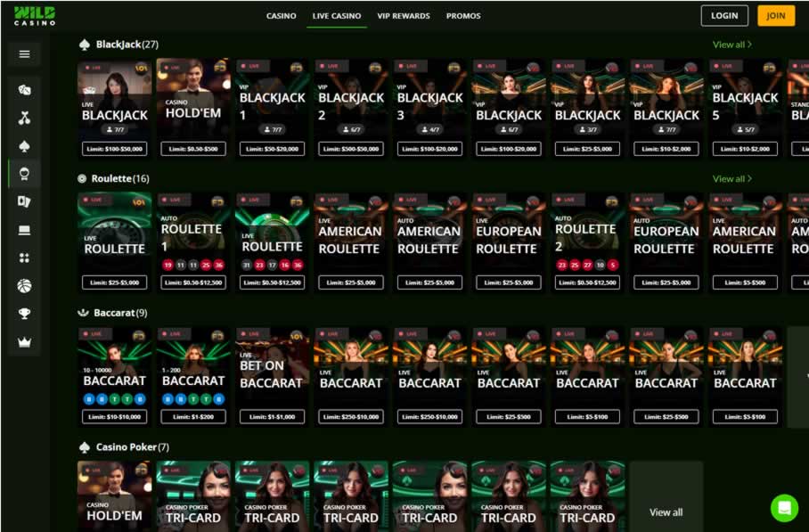Launch the Auto Roulette 2 game
809x532 pixels.
587,242
